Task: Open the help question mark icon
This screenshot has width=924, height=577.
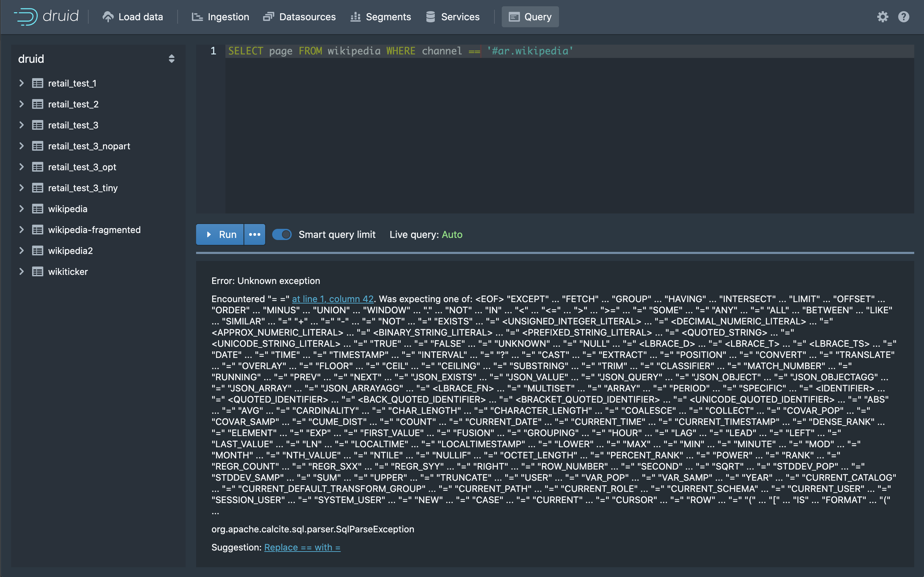Action: (903, 17)
